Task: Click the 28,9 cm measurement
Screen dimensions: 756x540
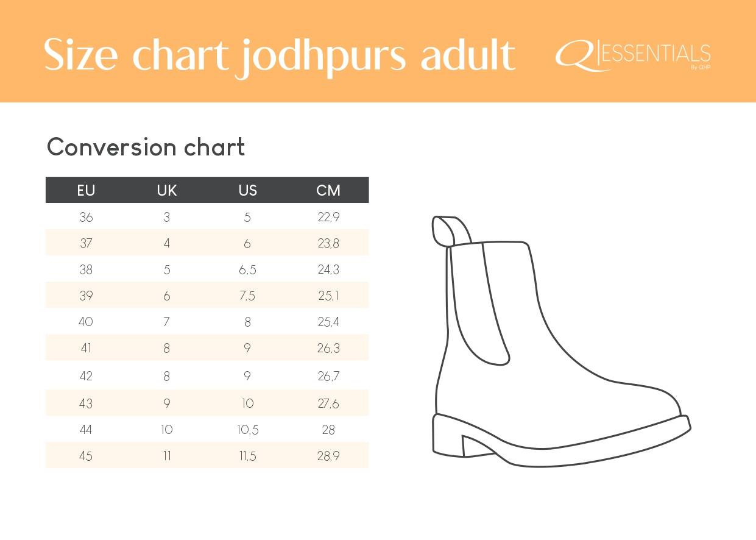Action: point(328,456)
